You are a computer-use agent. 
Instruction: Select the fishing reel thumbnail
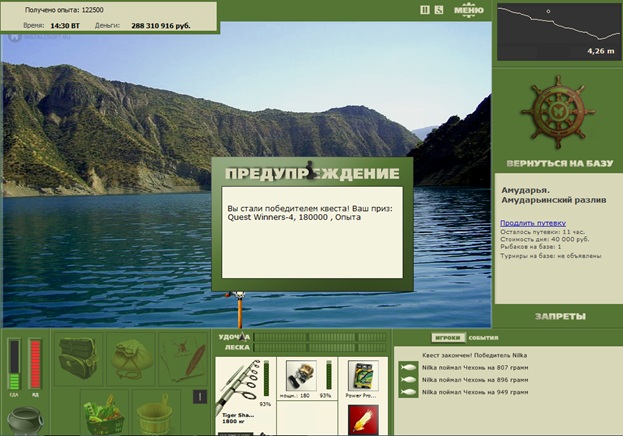[x=301, y=376]
